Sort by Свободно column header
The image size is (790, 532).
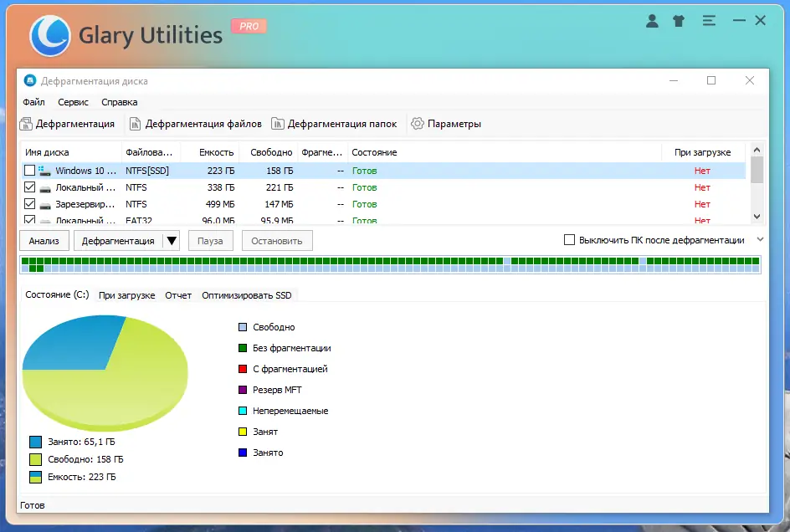(x=268, y=152)
